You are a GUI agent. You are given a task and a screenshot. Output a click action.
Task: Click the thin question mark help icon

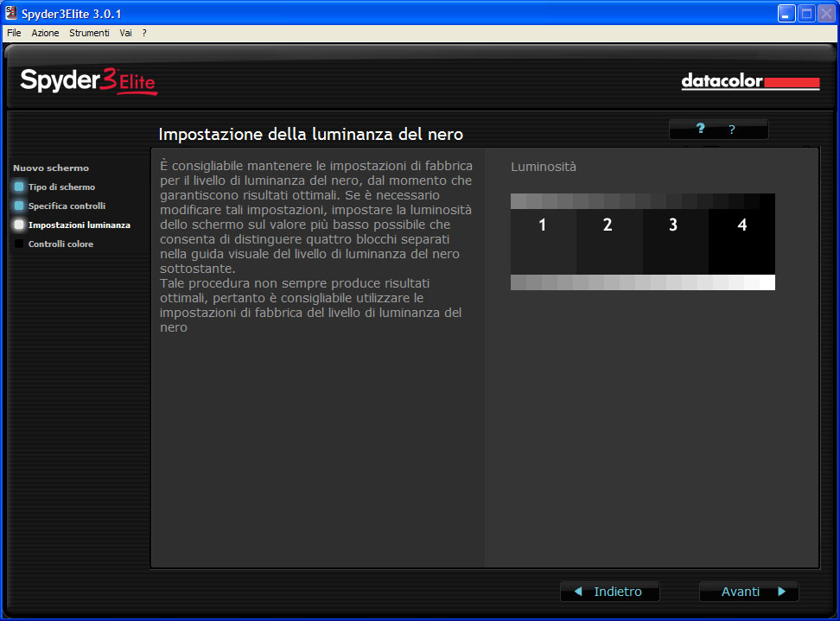coord(732,130)
